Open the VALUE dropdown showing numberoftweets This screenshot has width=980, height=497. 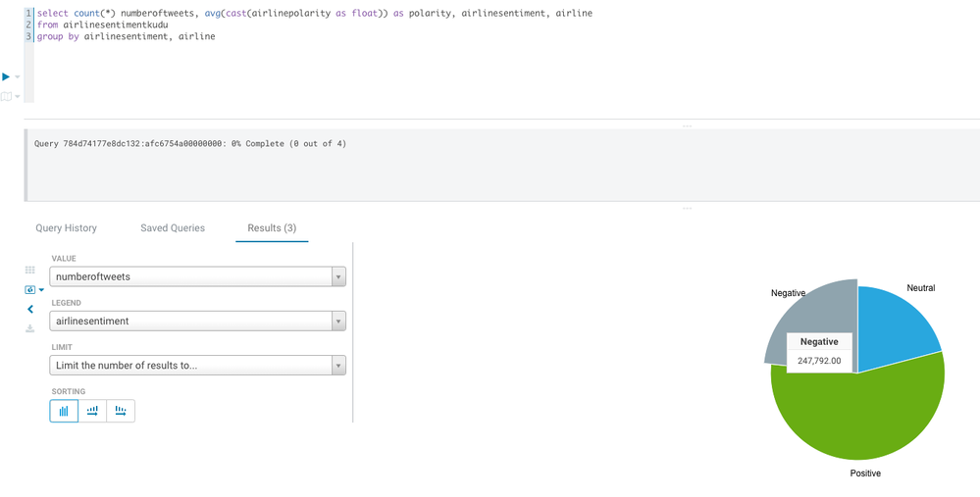pyautogui.click(x=197, y=276)
